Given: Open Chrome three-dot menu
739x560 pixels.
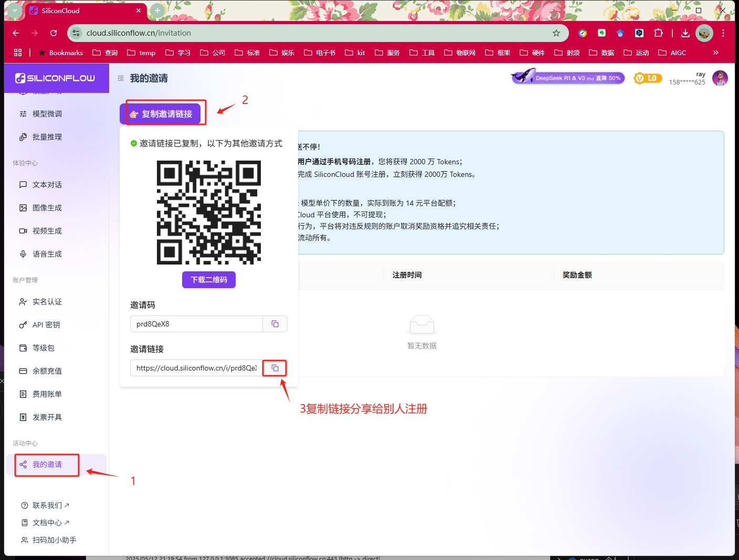Looking at the screenshot, I should click(x=723, y=33).
